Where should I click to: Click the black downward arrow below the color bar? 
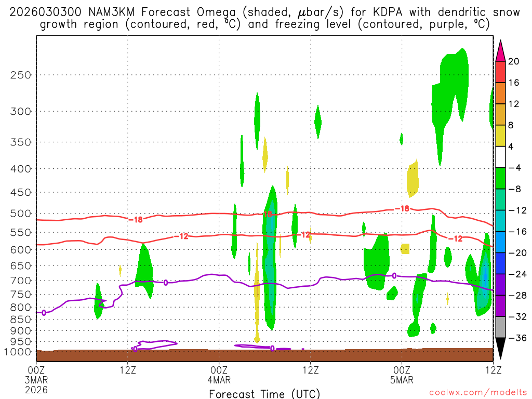pyautogui.click(x=500, y=349)
